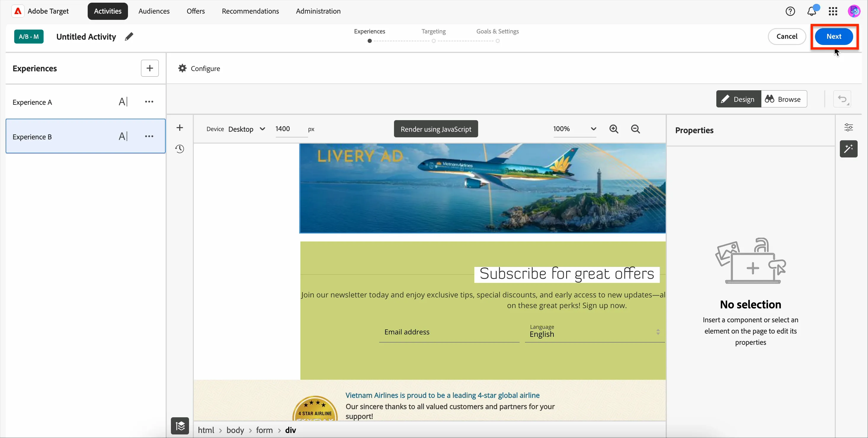Edit activity name with pencil icon
868x438 pixels.
[x=129, y=36]
